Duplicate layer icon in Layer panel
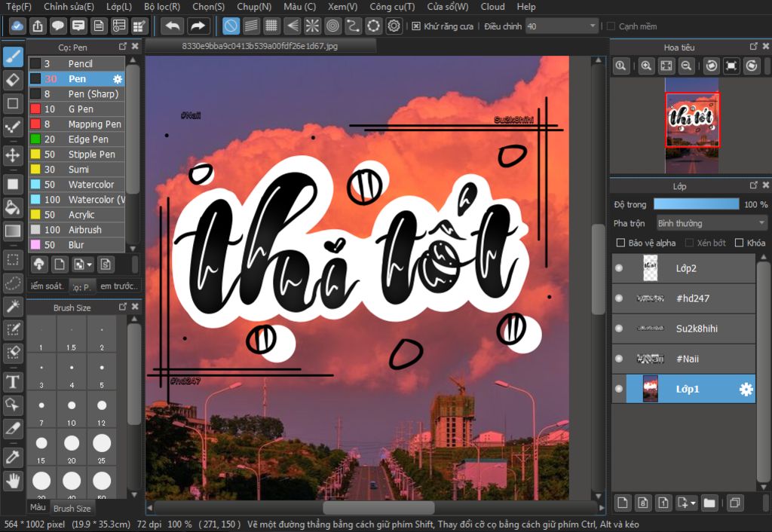 coord(735,503)
